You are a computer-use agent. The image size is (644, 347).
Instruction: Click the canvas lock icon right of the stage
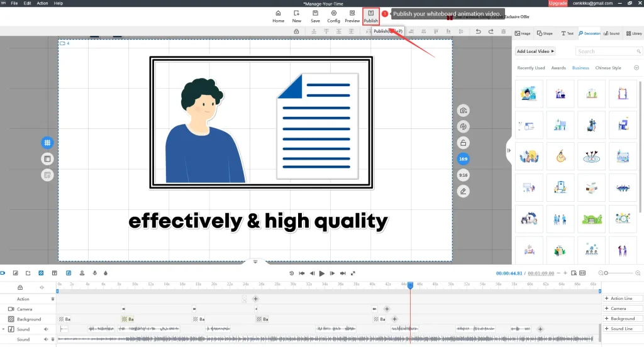coord(464,143)
